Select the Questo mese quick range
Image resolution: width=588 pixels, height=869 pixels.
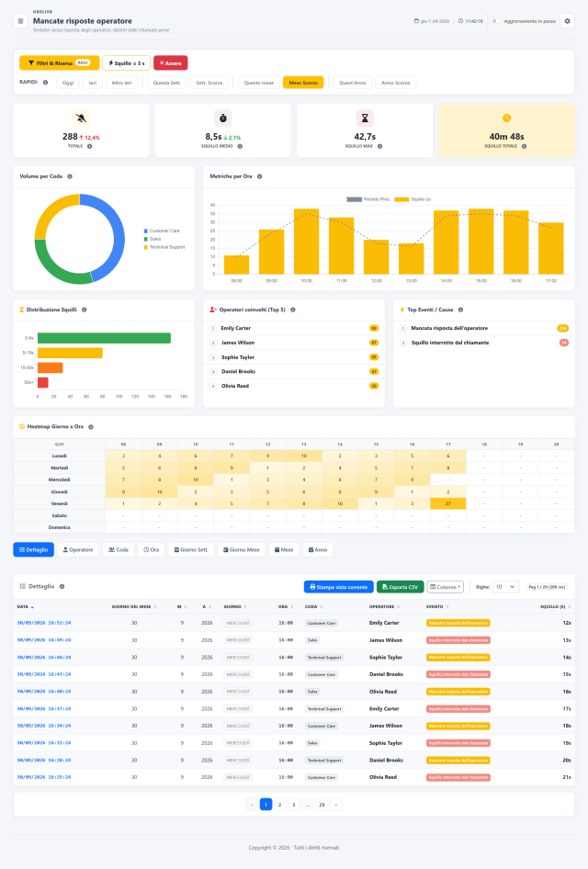(259, 83)
